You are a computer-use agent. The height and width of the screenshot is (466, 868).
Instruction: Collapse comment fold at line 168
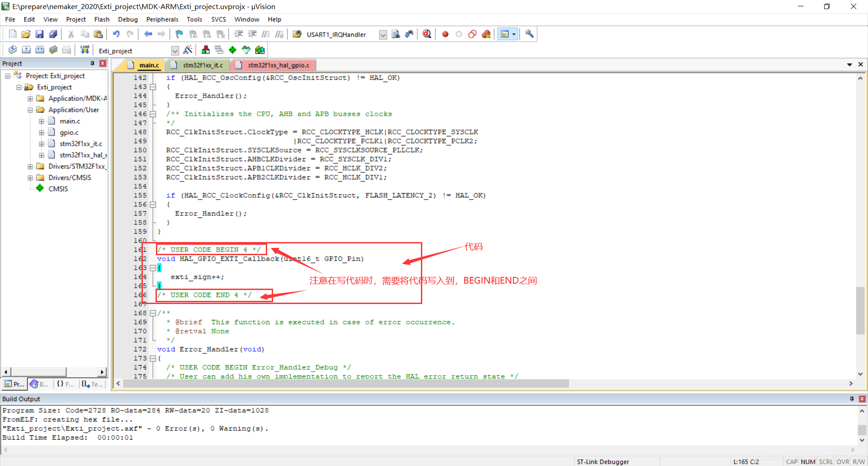pos(153,313)
